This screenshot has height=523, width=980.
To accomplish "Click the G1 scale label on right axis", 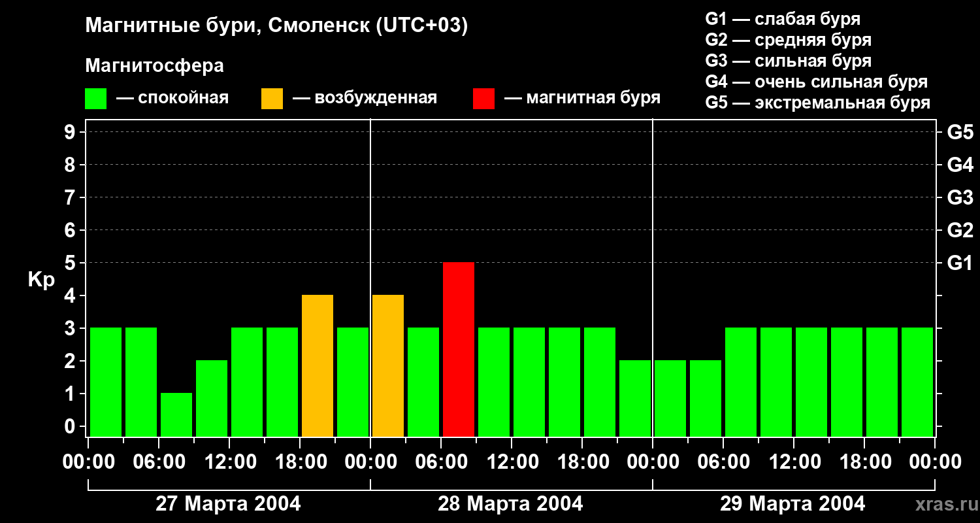I will click(x=960, y=263).
